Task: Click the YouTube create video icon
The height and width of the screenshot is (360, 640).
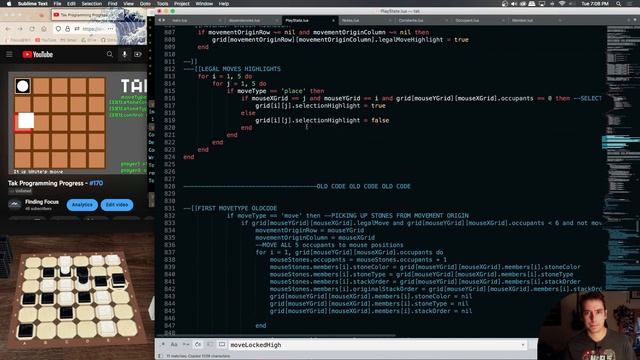Action: point(138,54)
